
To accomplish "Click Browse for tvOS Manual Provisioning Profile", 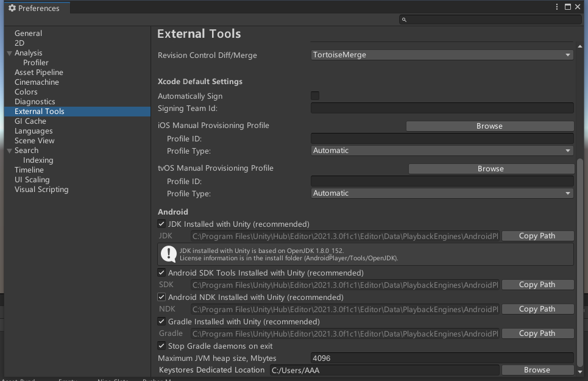I will (490, 168).
